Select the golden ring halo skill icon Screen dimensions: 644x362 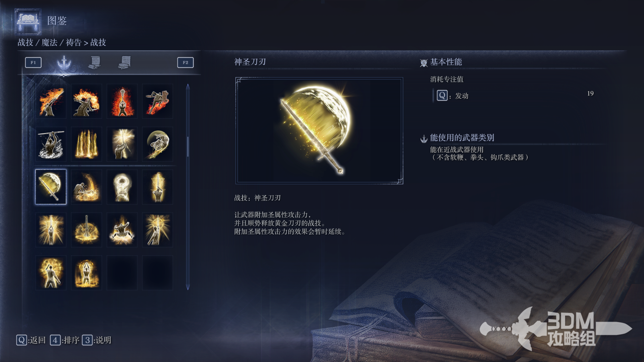[122, 187]
